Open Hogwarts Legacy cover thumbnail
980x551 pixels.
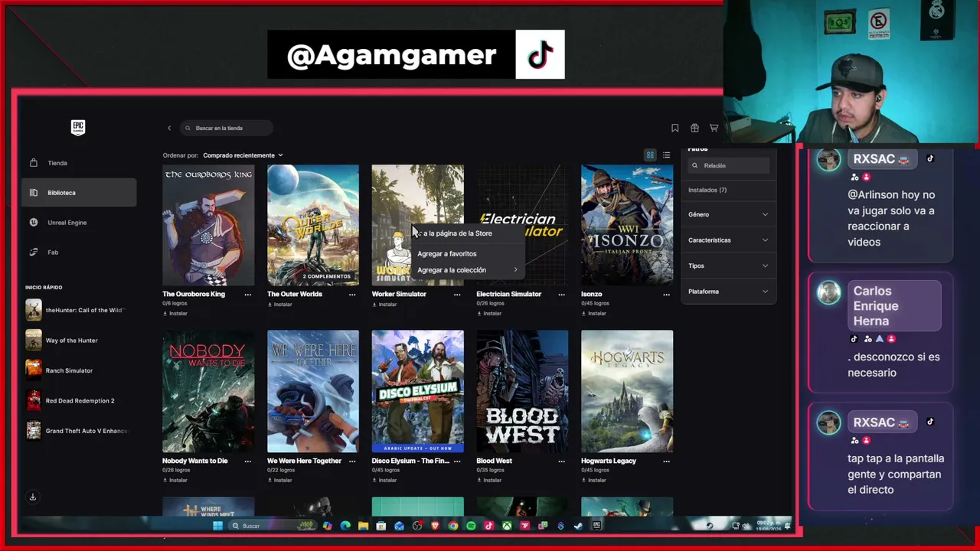[627, 391]
